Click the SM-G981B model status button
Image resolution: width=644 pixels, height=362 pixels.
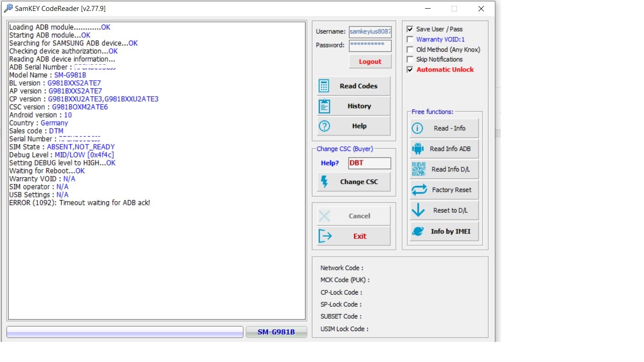(x=276, y=332)
